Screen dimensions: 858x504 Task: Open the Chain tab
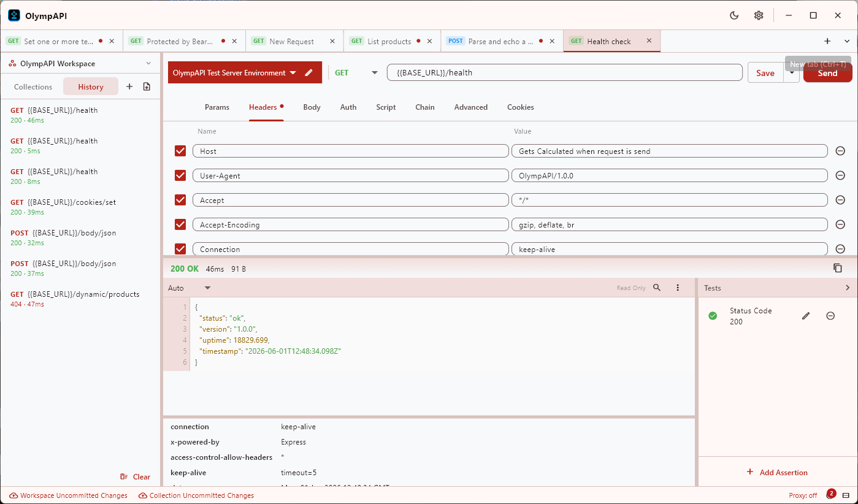click(424, 107)
